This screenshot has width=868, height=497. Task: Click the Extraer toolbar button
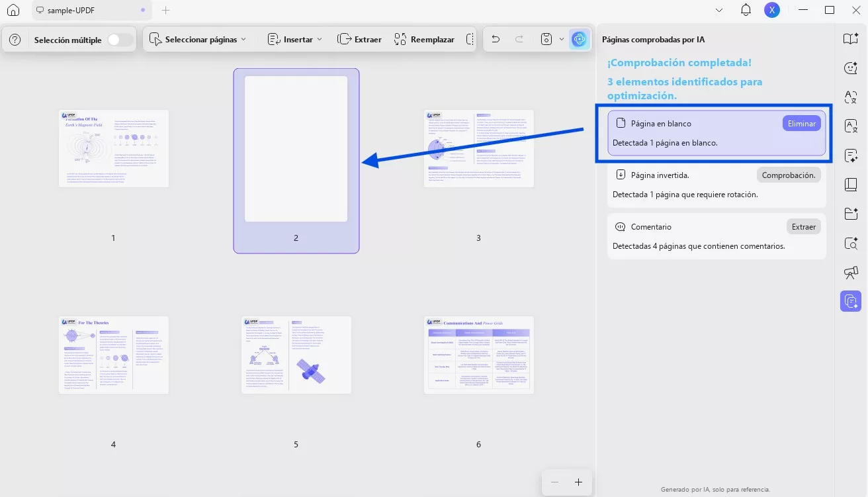(360, 40)
